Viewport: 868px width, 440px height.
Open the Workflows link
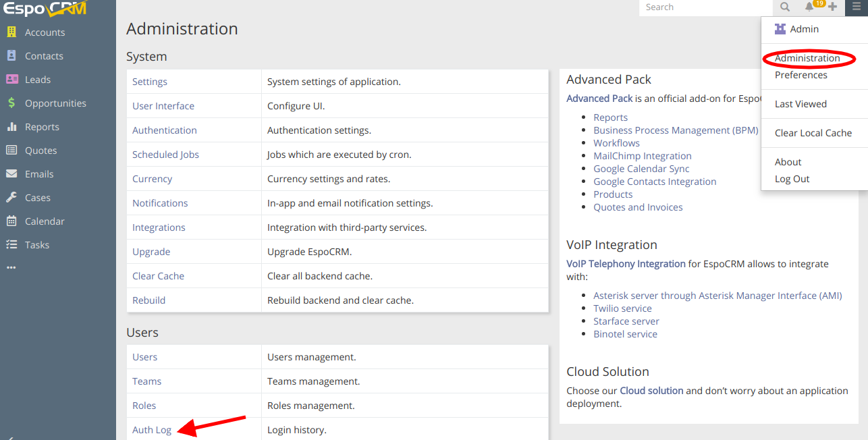click(616, 143)
